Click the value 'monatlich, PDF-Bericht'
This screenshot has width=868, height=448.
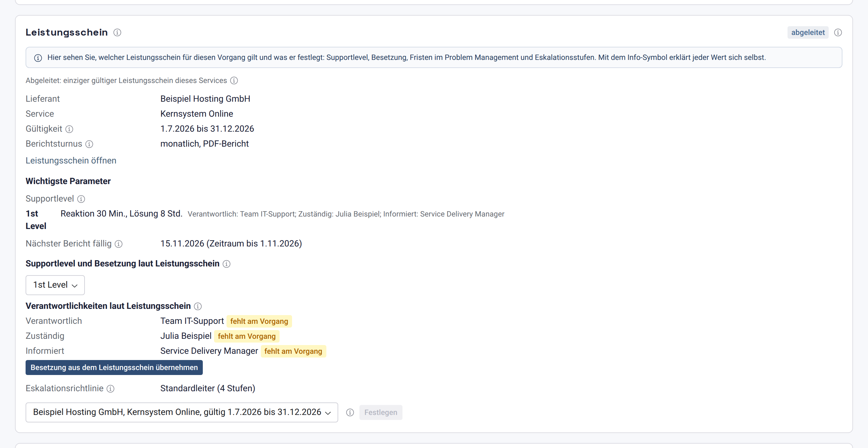[x=205, y=144]
